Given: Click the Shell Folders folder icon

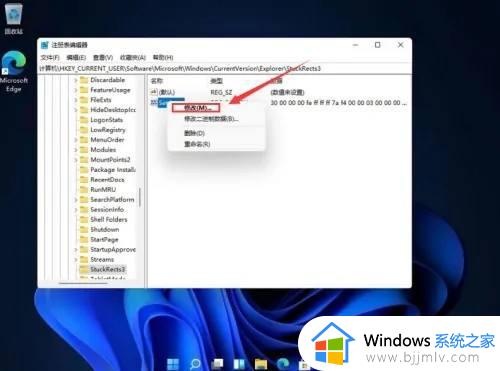Looking at the screenshot, I should 84,219.
